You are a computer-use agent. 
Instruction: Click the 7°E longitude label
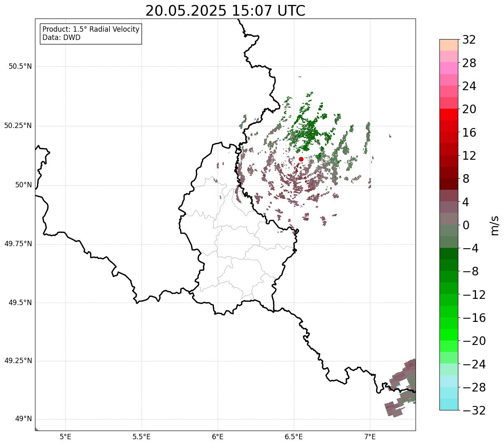[370, 437]
